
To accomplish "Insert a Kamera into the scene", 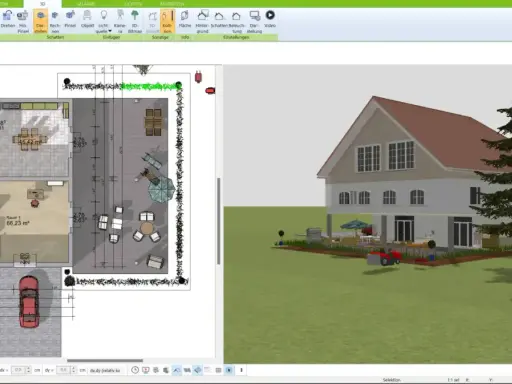I will (x=120, y=21).
